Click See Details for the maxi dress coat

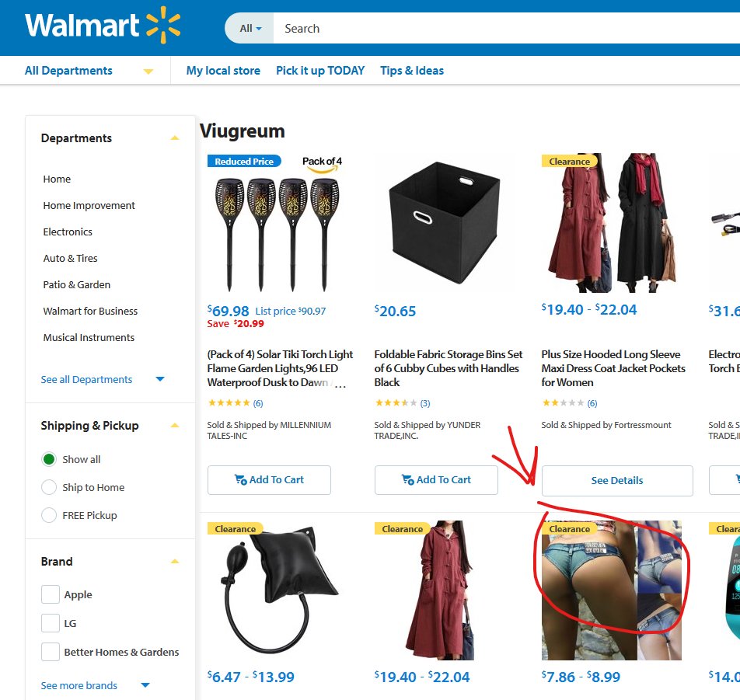(617, 481)
